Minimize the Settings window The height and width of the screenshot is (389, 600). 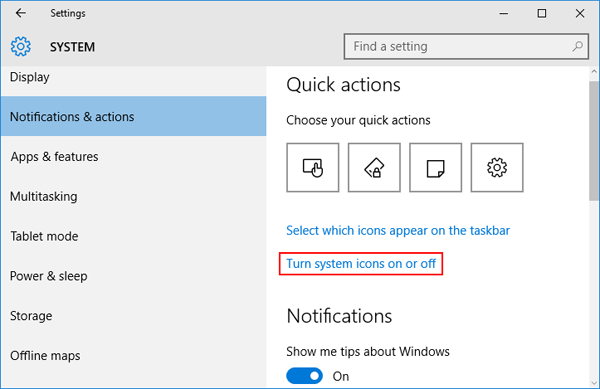coord(504,13)
